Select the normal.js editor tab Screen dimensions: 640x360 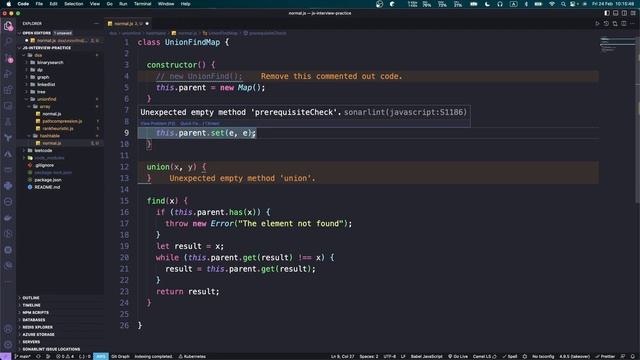click(128, 24)
